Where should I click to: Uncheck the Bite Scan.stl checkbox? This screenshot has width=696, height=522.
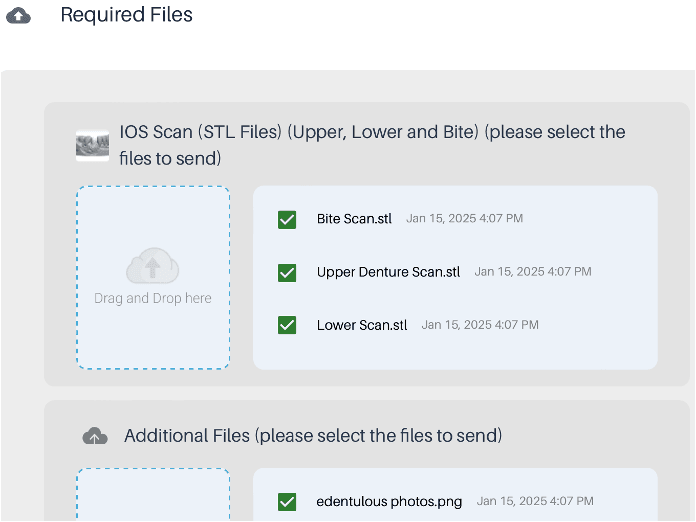click(x=287, y=219)
